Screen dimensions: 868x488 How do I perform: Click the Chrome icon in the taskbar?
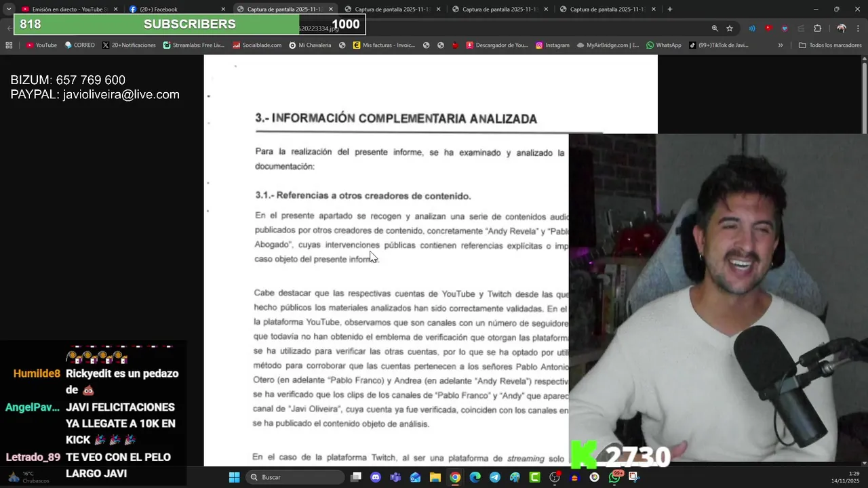coord(455,477)
